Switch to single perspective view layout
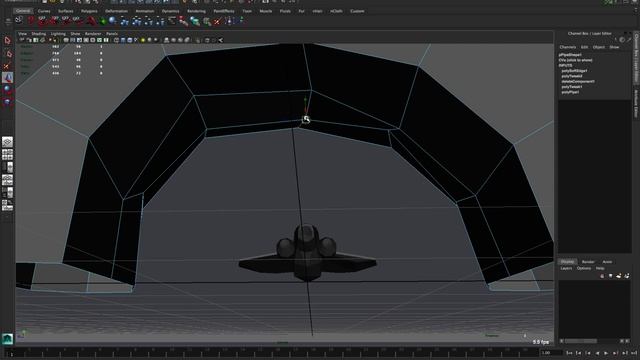640x360 pixels. tap(7, 142)
